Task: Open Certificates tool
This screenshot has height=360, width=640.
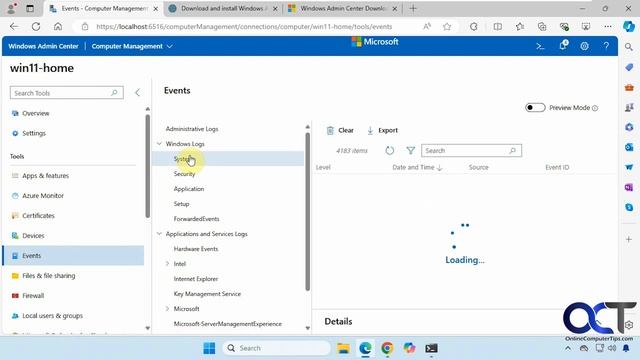Action: 73,216
